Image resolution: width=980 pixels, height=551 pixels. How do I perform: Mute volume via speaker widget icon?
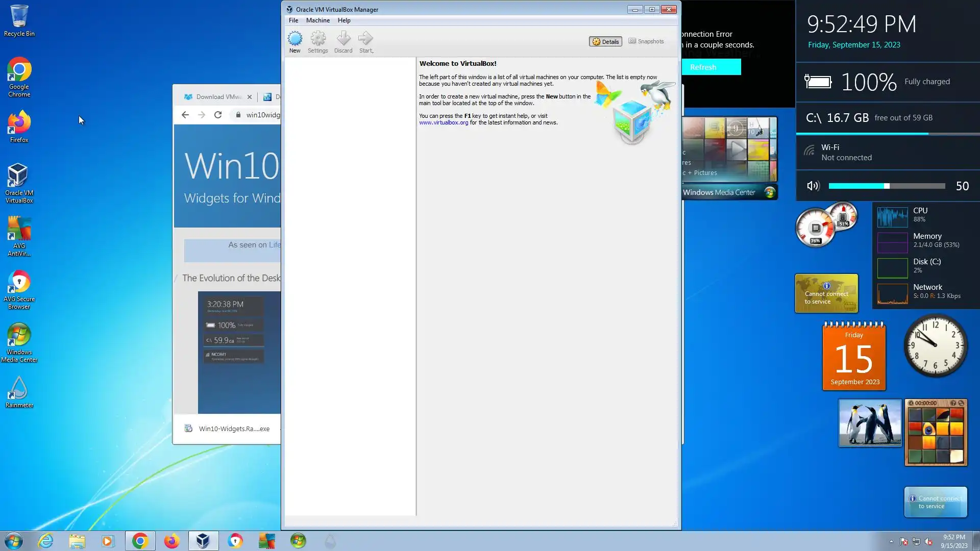coord(813,186)
